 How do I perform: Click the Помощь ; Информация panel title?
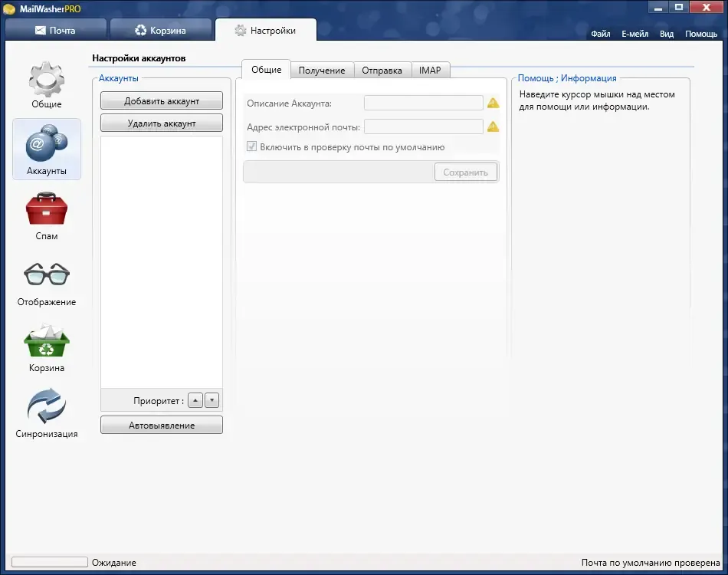[567, 78]
